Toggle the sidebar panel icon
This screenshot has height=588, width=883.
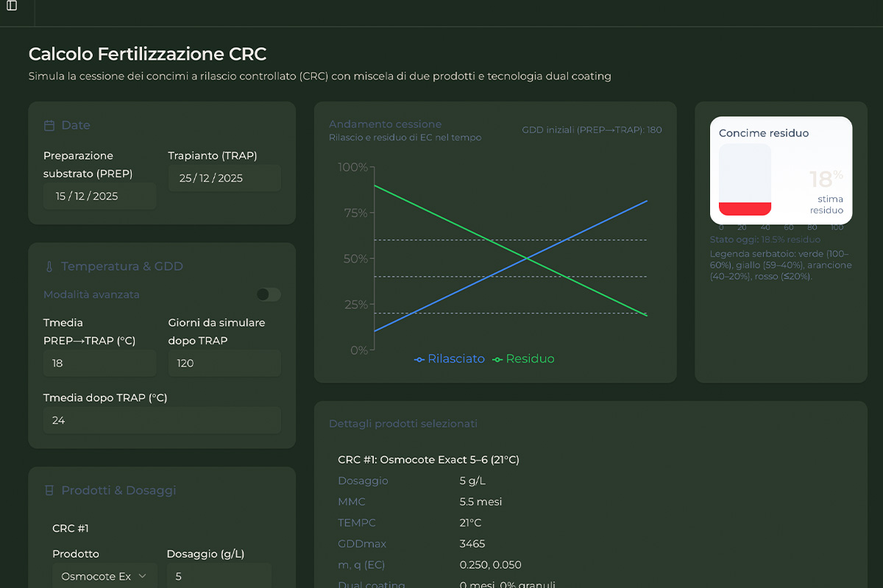click(12, 6)
